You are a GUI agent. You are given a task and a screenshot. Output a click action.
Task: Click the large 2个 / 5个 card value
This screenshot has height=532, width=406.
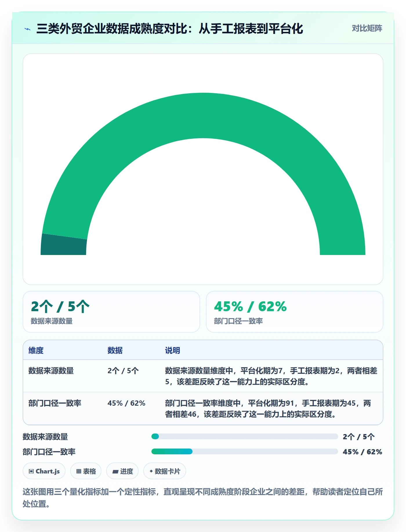pos(60,307)
